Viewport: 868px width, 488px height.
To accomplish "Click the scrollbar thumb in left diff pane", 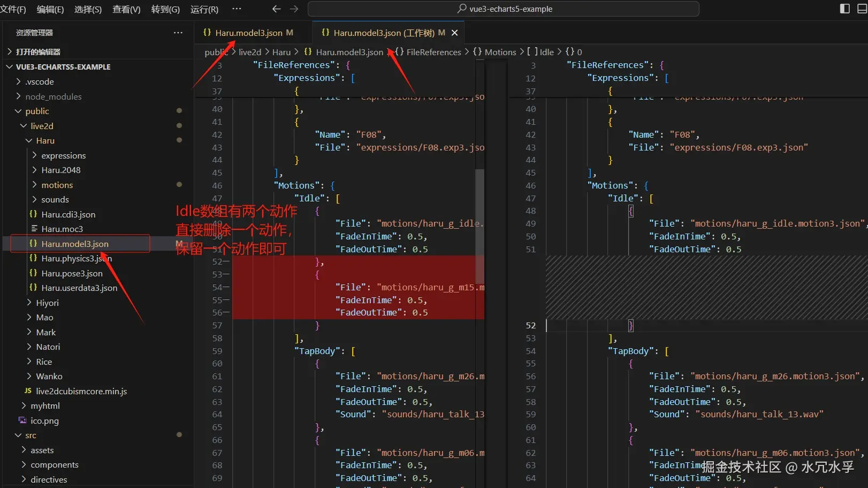I will pyautogui.click(x=480, y=227).
